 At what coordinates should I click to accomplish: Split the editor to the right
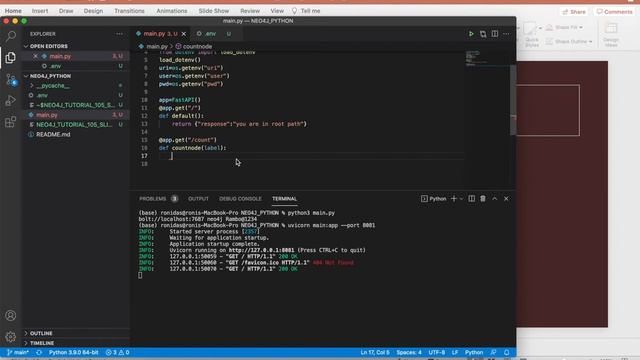point(495,34)
